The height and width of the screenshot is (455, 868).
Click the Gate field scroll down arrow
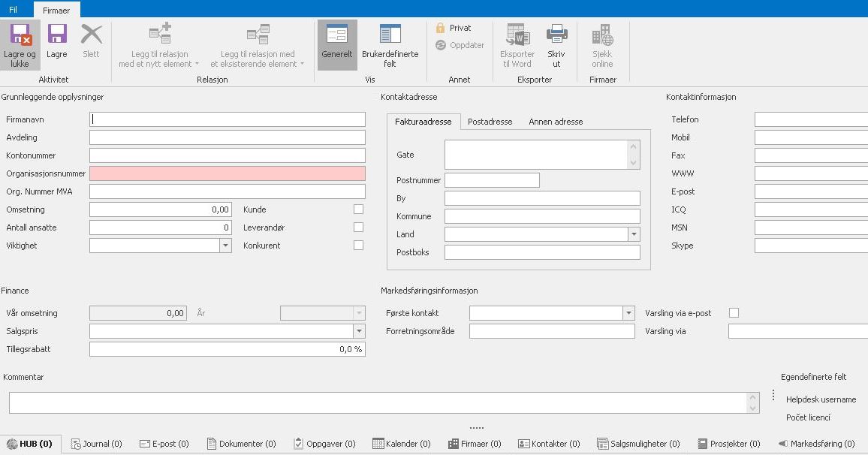(x=633, y=163)
